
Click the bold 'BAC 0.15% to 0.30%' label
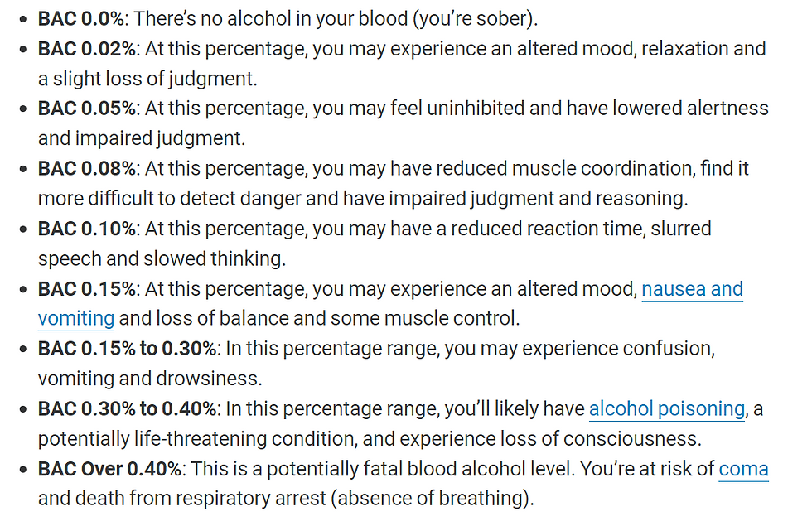click(128, 349)
